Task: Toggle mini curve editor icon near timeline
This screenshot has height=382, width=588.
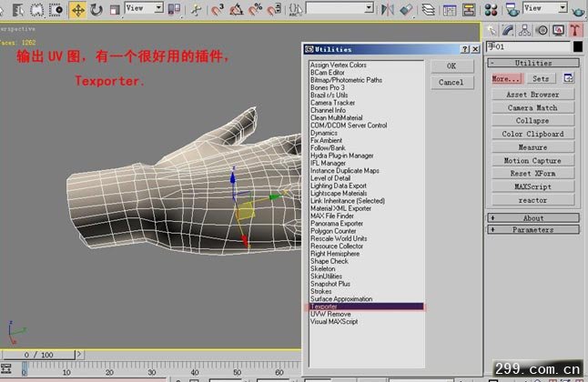Action: tap(5, 369)
